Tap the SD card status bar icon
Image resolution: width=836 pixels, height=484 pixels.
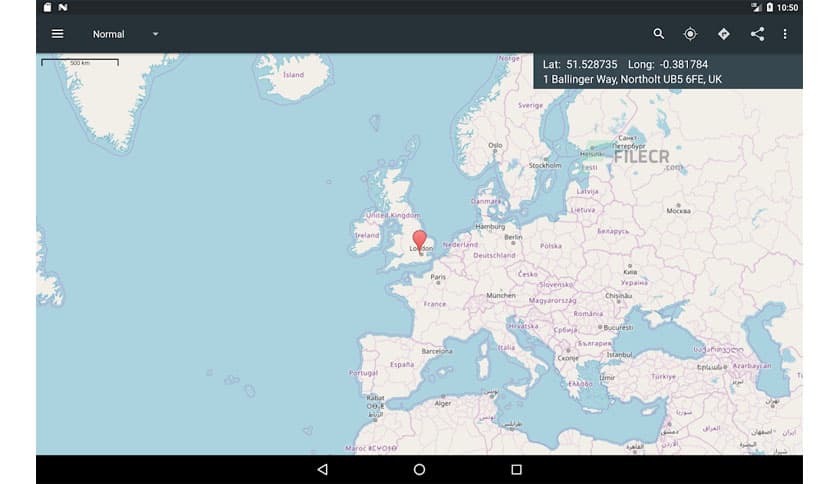click(x=47, y=7)
